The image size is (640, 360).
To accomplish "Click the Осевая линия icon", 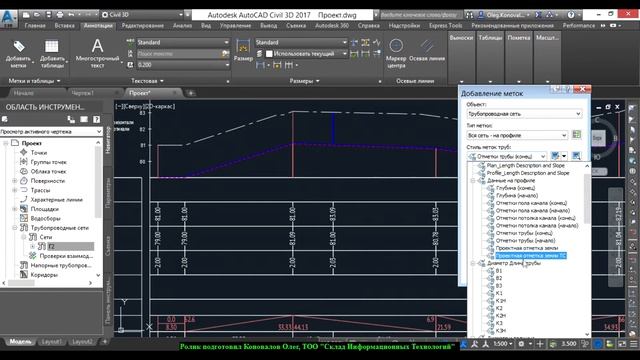I will (427, 45).
